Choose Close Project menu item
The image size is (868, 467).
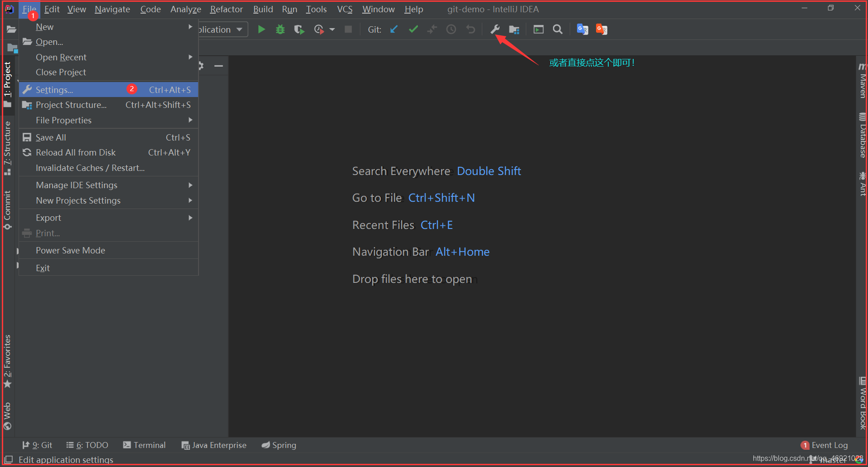pos(109,72)
